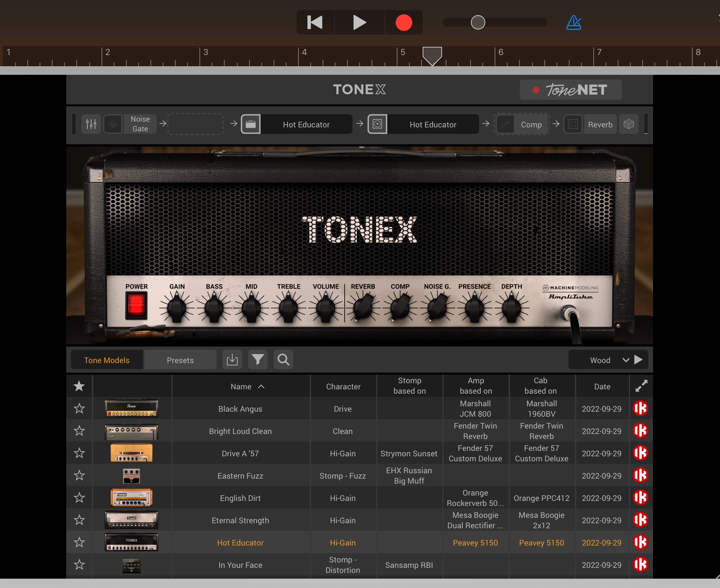Click the import download icon
This screenshot has height=588, width=720.
[x=232, y=359]
